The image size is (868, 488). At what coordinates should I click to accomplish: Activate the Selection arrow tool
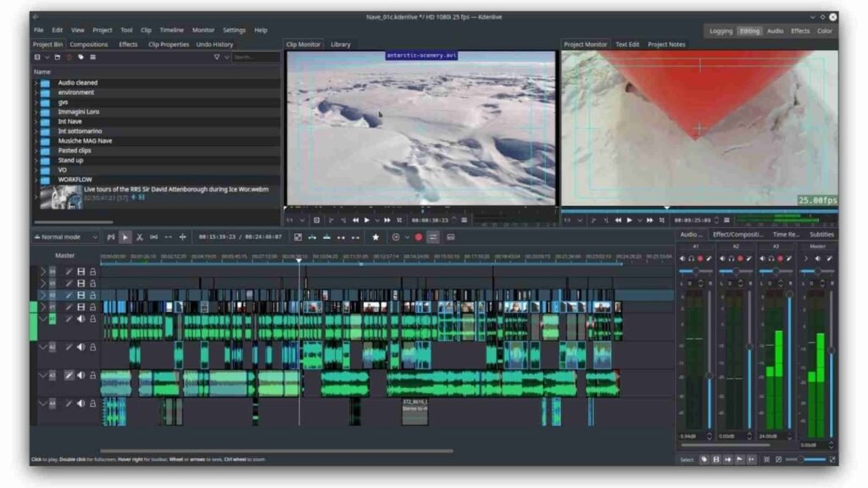(x=125, y=237)
